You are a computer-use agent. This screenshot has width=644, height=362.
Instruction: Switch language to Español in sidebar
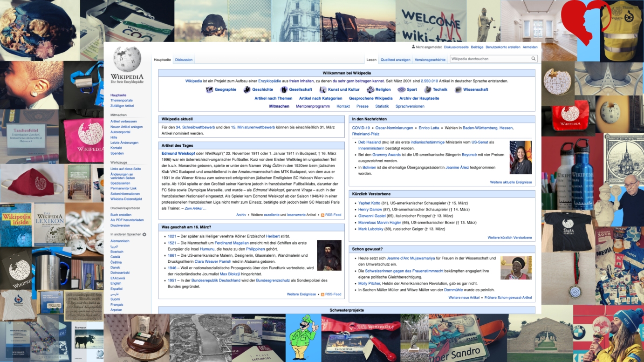pos(116,289)
